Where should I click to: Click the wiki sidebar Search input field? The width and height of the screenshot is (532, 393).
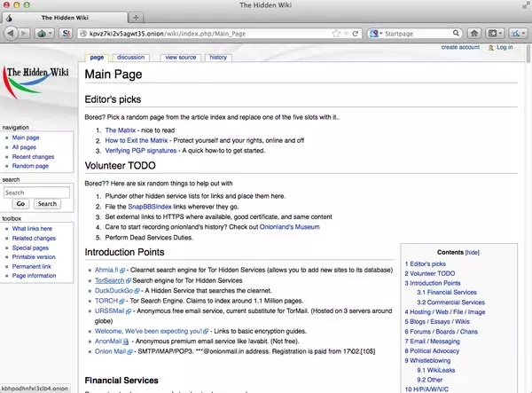(36, 193)
